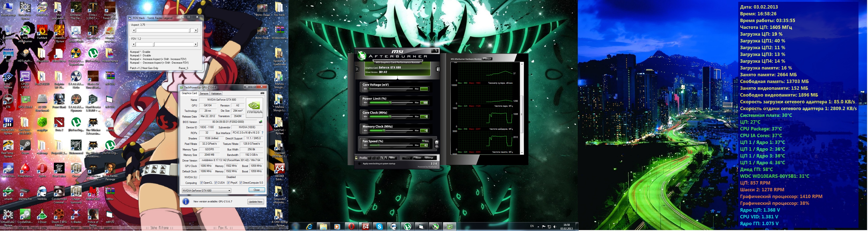
Task: Click the Bus Interface question mark icon
Action: click(x=262, y=133)
